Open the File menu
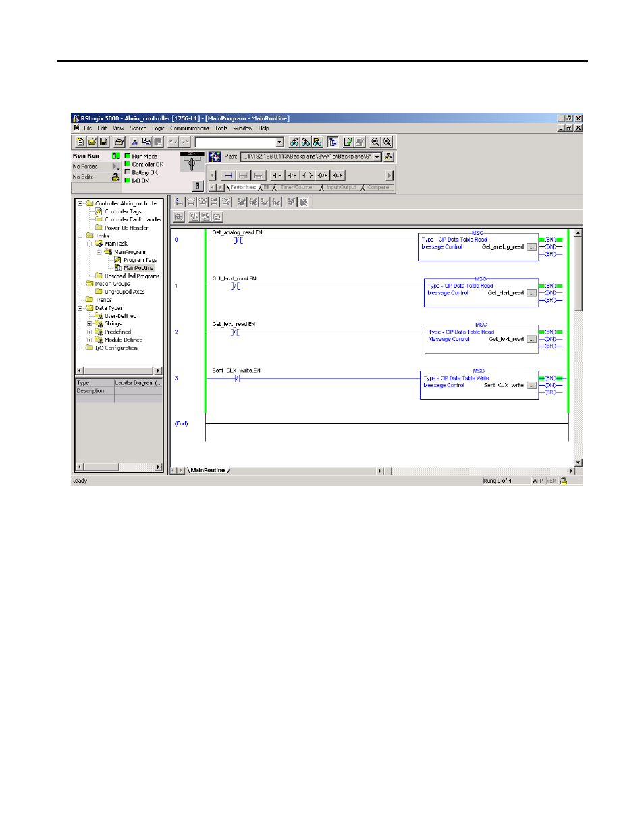 (88, 128)
